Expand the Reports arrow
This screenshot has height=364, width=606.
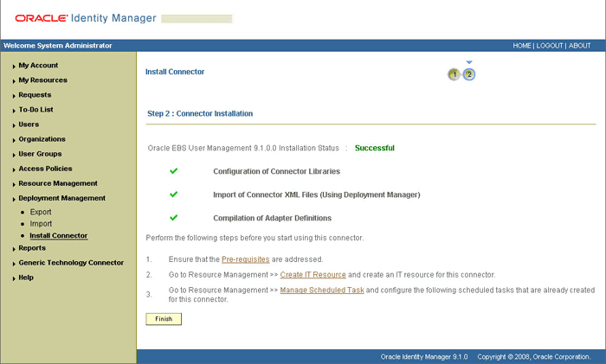coord(14,249)
